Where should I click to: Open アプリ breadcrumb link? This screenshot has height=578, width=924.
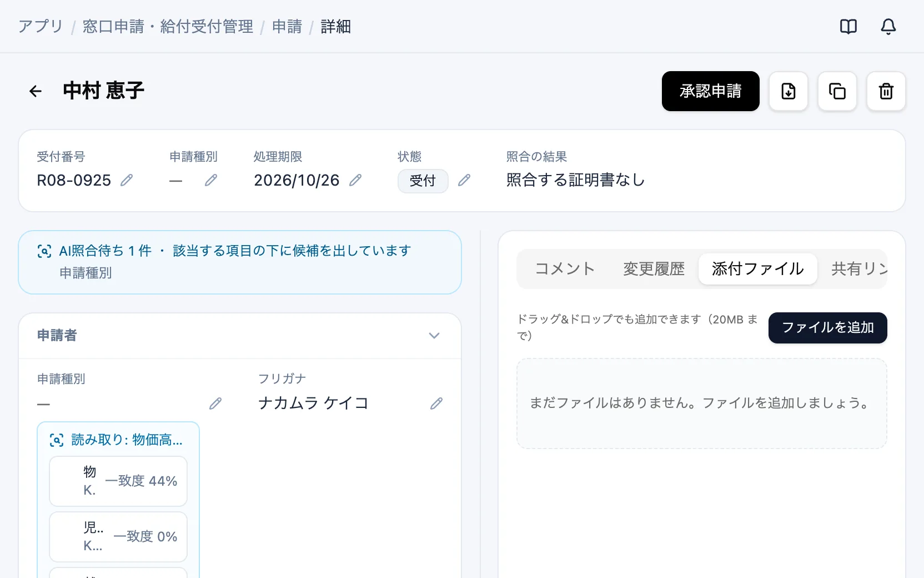tap(41, 27)
